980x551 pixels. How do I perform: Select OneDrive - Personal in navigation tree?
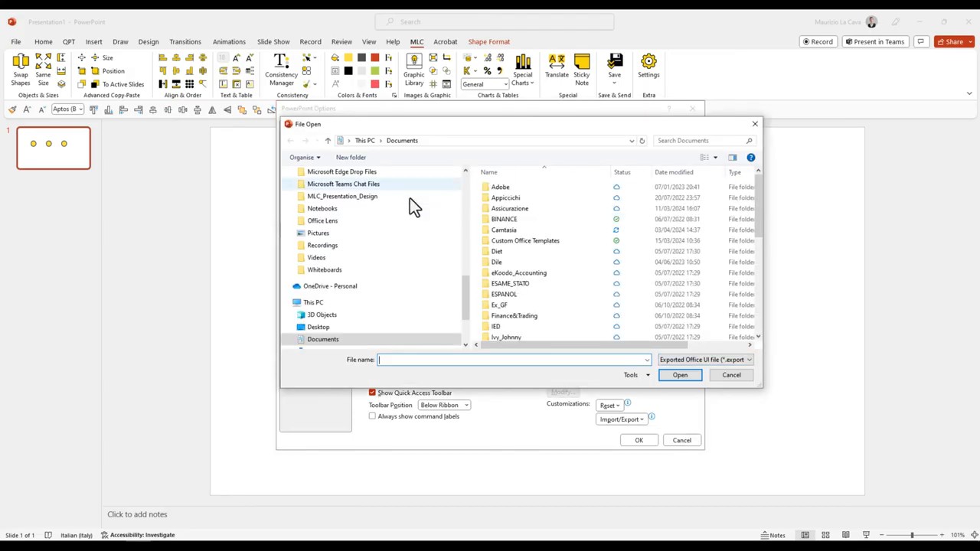(x=330, y=286)
